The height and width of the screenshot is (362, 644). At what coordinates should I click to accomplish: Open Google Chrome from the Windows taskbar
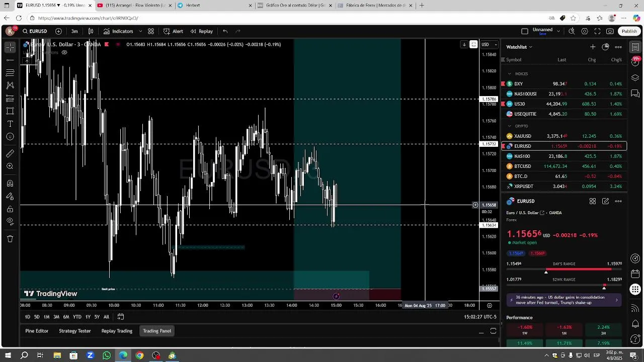[139, 355]
